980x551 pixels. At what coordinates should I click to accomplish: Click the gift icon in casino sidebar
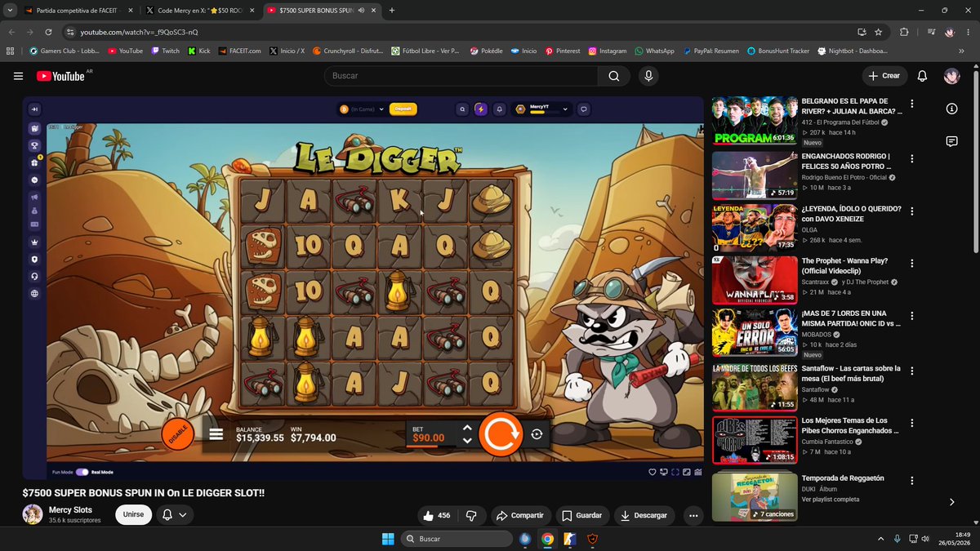click(x=35, y=162)
